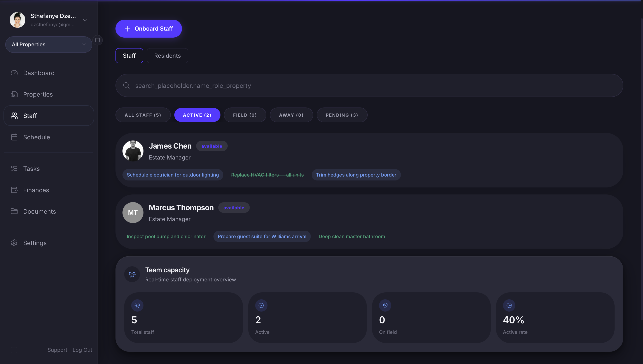
Task: Click the Active checkmark circle icon
Action: point(261,305)
